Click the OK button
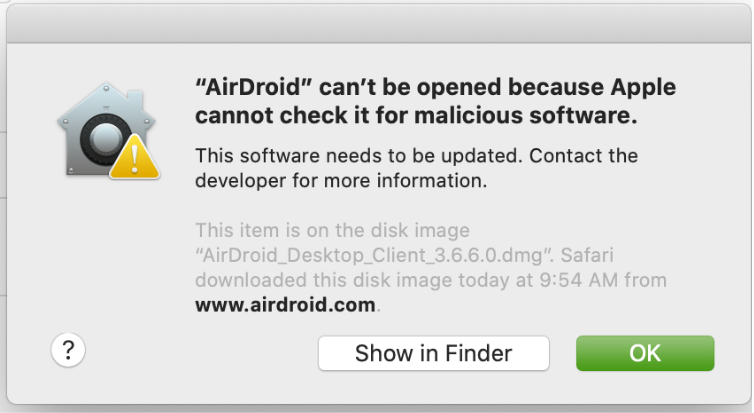 (x=645, y=353)
